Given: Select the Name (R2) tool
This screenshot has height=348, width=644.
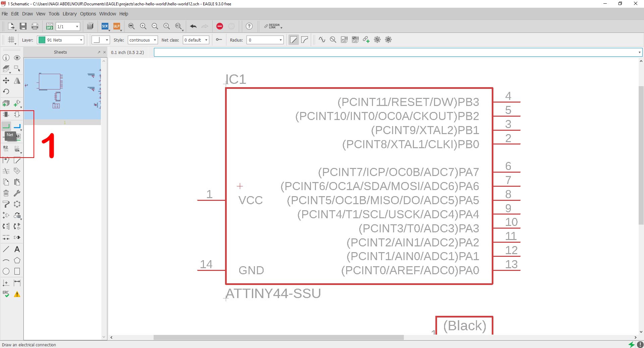Looking at the screenshot, I should 6,149.
